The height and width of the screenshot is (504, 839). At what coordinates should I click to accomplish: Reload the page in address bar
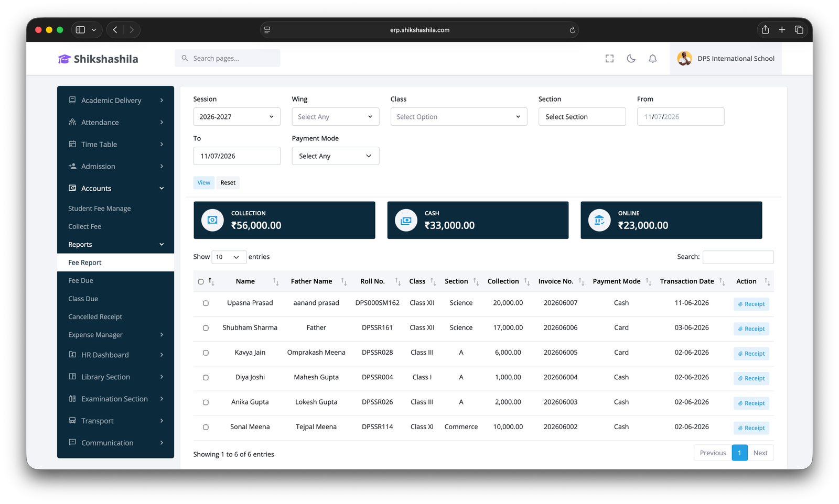pyautogui.click(x=573, y=30)
